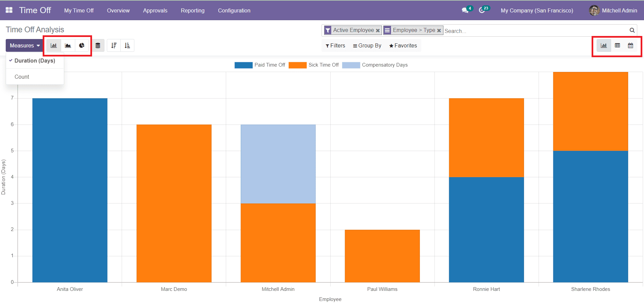The height and width of the screenshot is (303, 644).
Task: Switch to line chart view
Action: point(68,46)
